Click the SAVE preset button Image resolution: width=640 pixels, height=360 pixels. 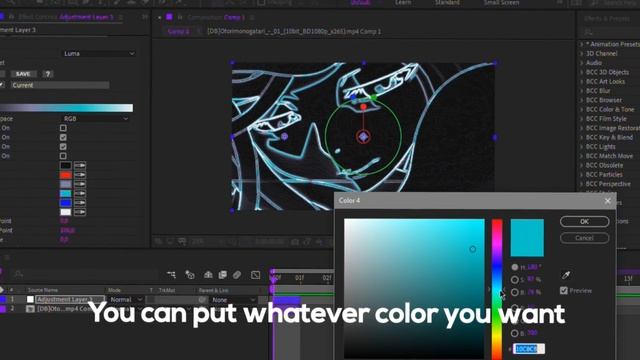pyautogui.click(x=23, y=74)
